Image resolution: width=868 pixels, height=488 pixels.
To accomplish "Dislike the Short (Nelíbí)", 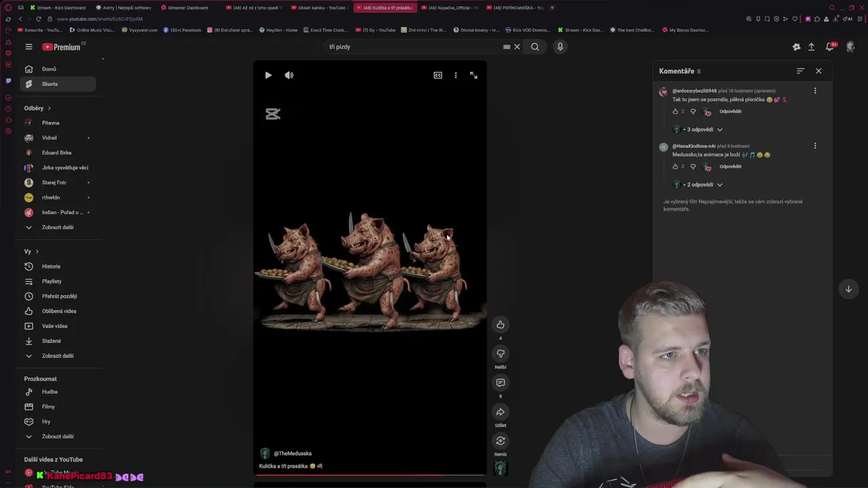I will [x=500, y=354].
